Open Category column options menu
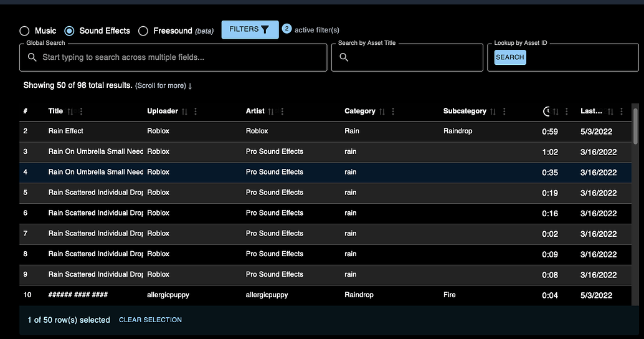This screenshot has width=644, height=339. 393,112
